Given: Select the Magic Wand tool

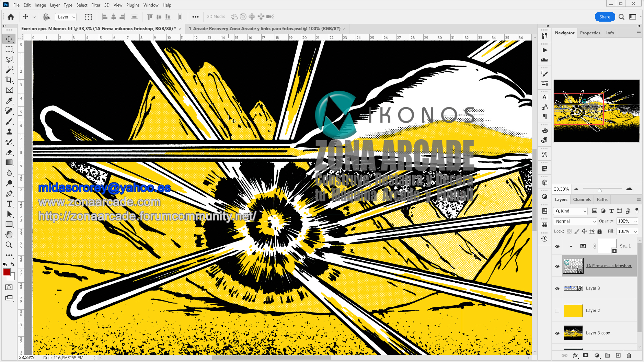Looking at the screenshot, I should tap(9, 70).
